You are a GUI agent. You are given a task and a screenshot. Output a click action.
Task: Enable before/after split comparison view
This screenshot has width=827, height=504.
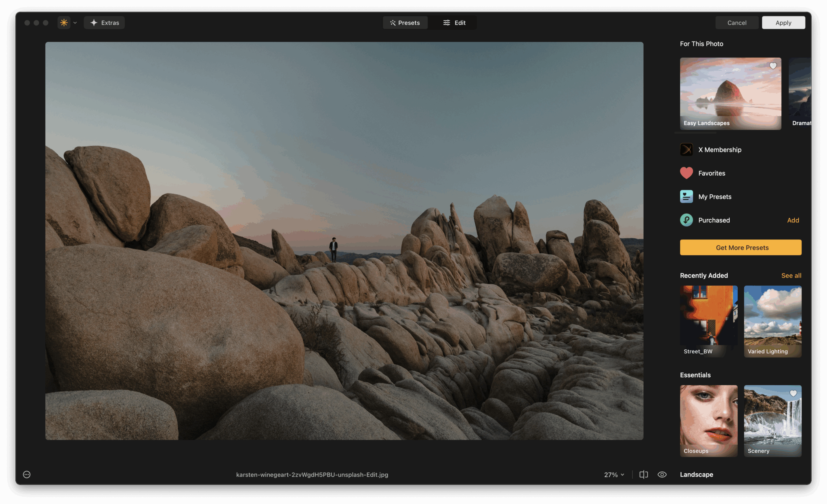tap(643, 475)
